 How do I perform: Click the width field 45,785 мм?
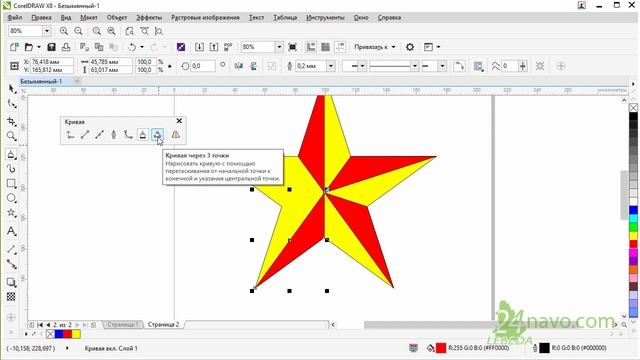111,62
